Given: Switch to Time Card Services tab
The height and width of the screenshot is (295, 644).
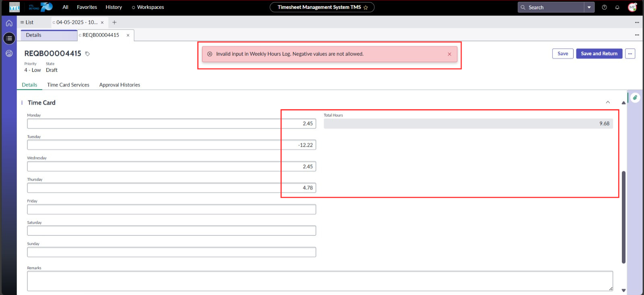Looking at the screenshot, I should tap(68, 85).
